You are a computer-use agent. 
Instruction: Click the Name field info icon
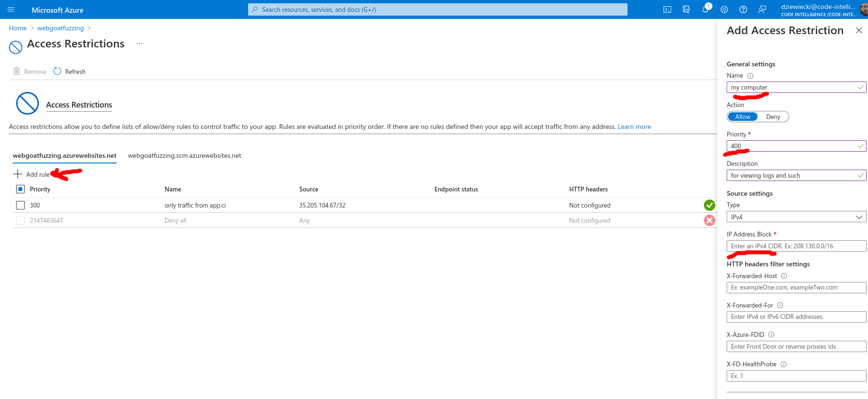point(750,76)
